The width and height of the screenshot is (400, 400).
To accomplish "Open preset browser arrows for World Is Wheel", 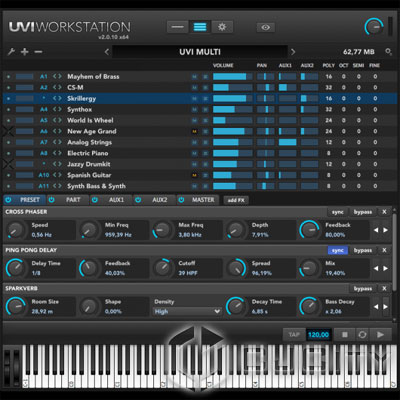I will (57, 120).
